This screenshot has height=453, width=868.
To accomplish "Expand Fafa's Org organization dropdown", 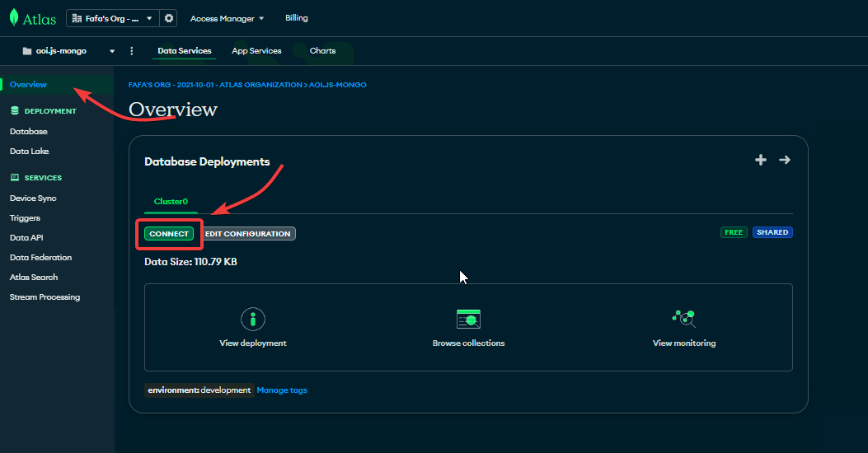I will click(x=112, y=18).
